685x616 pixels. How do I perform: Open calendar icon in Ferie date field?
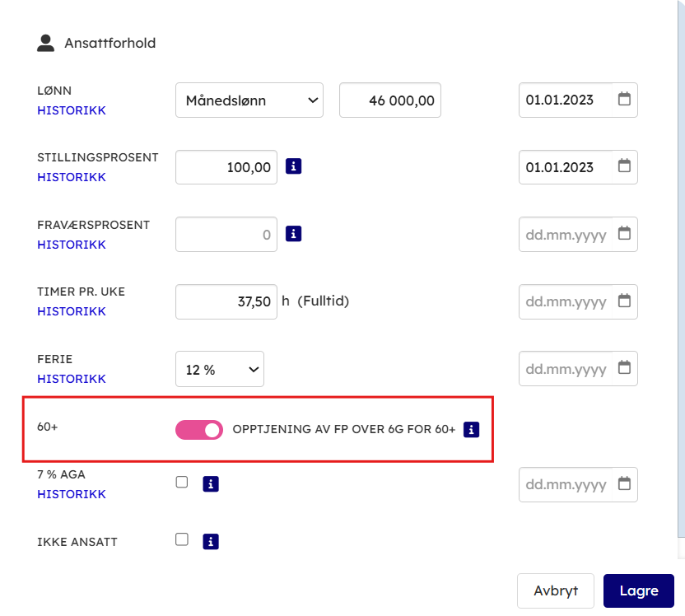coord(625,368)
